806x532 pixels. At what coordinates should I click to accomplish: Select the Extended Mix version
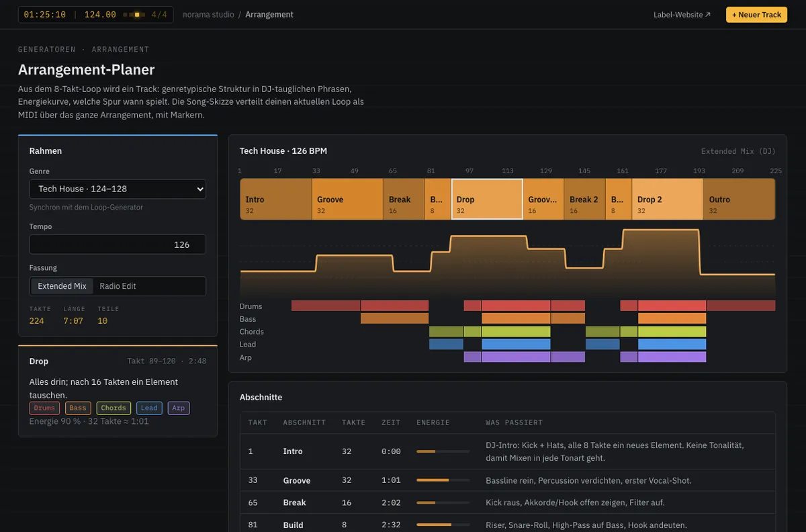click(62, 286)
